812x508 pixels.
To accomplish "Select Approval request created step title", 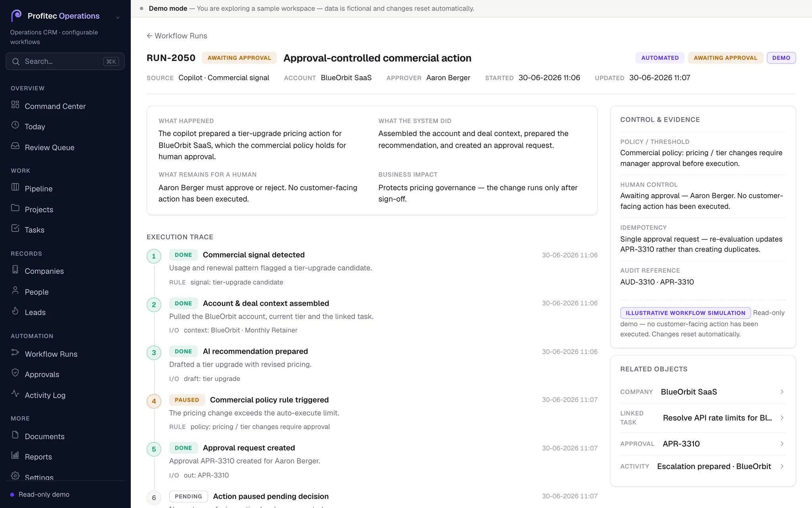I will [249, 448].
